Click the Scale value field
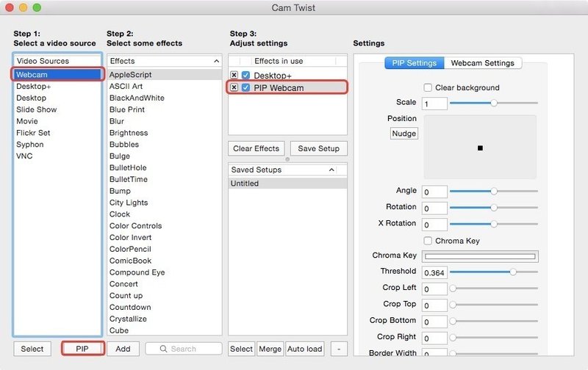Viewport: 588px width, 370px height. coord(434,104)
